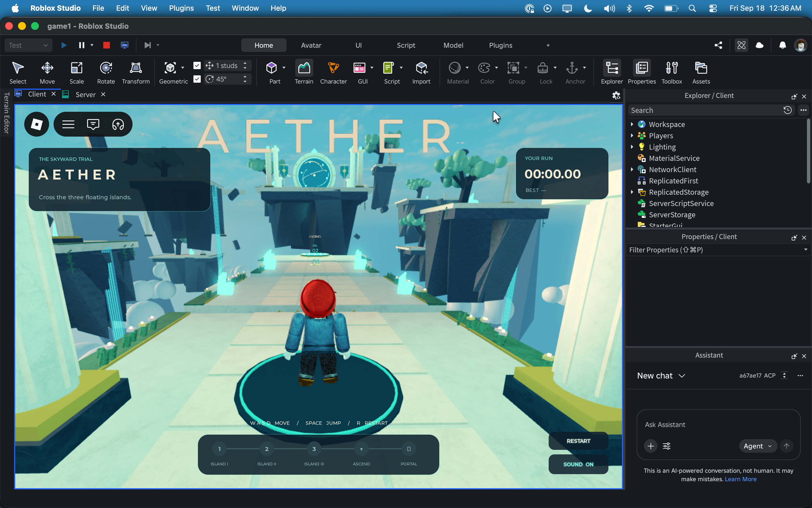Click the Ask Assistant input field
The width and height of the screenshot is (812, 508).
[x=718, y=425]
